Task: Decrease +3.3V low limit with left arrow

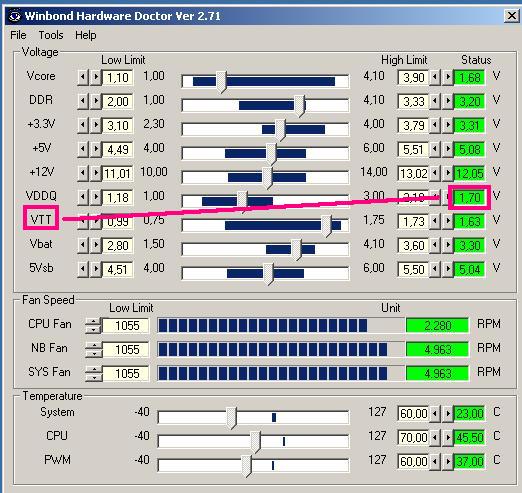Action: pos(83,126)
